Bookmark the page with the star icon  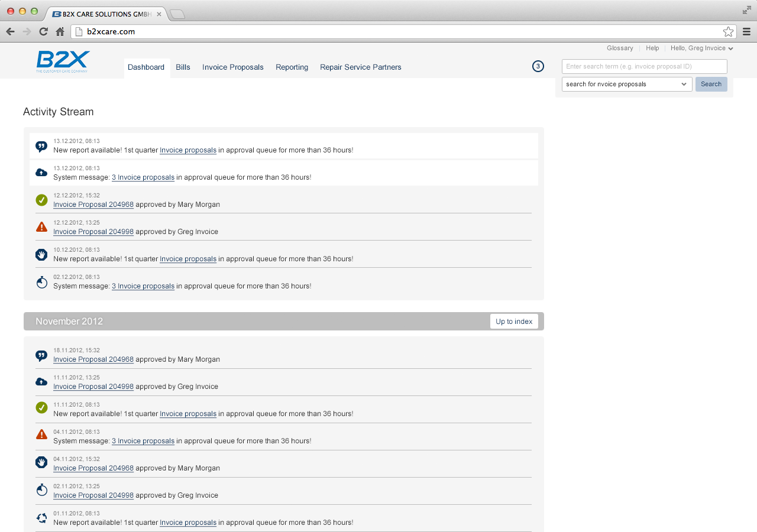728,32
